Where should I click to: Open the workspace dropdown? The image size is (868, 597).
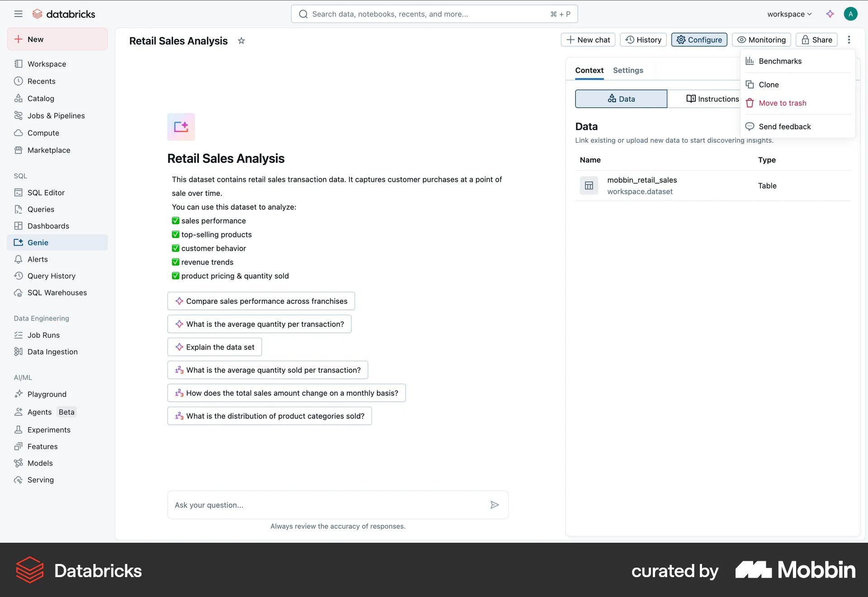point(788,14)
